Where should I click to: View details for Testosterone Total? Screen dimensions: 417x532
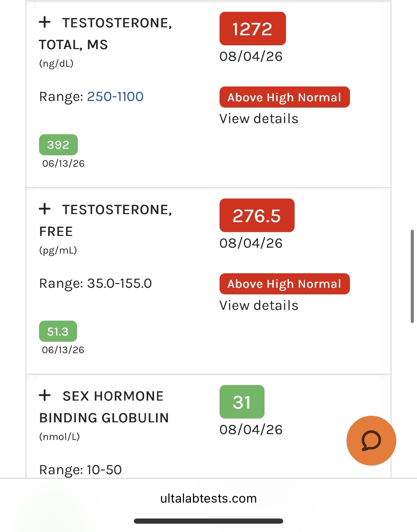[259, 119]
